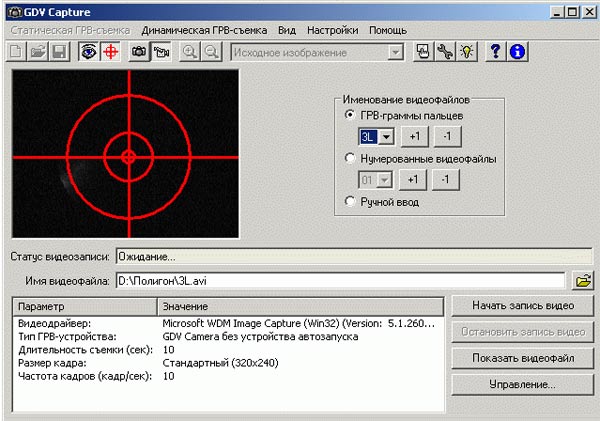This screenshot has height=421, width=600.
Task: Close the GDV Capture window
Action: pyautogui.click(x=589, y=12)
